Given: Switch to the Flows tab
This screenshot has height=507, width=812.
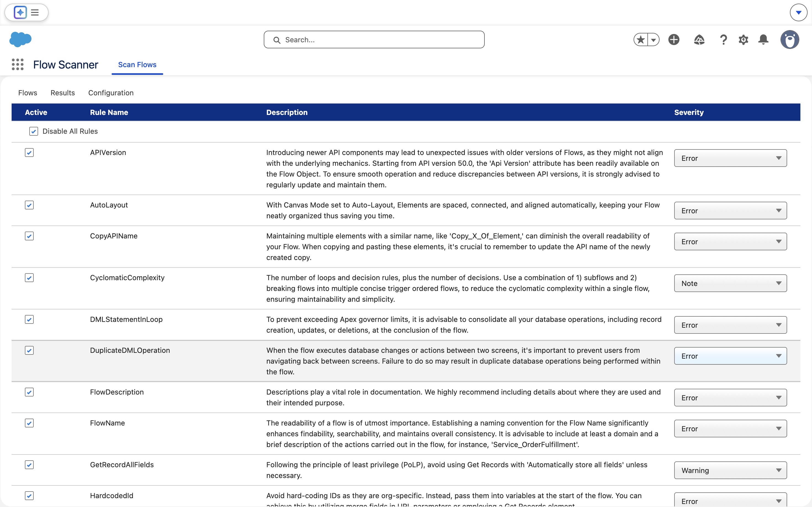Looking at the screenshot, I should [x=27, y=93].
